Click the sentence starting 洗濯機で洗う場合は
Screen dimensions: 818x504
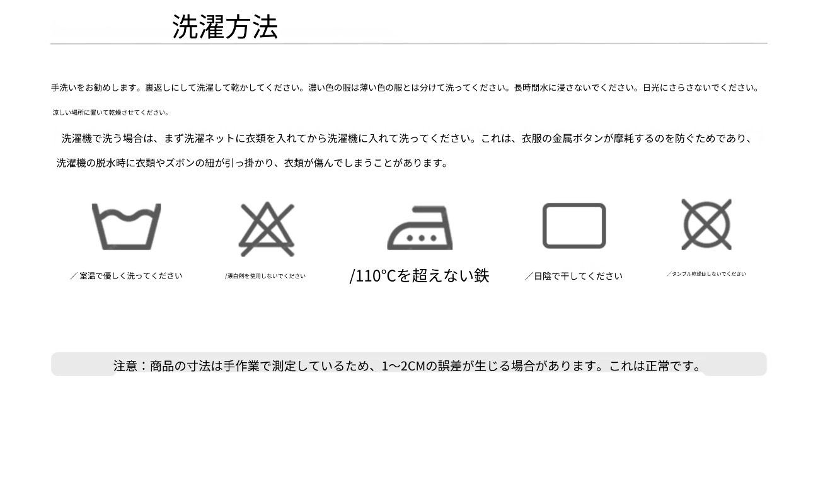(407, 138)
